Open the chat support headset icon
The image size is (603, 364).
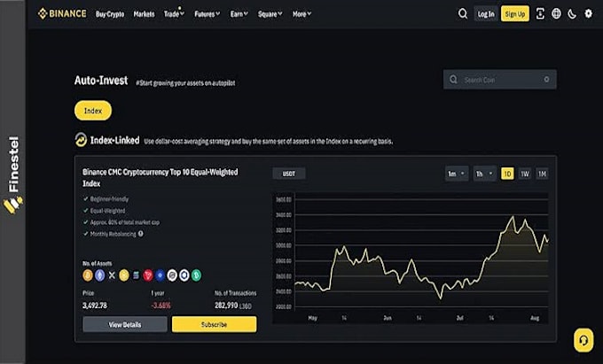583,340
